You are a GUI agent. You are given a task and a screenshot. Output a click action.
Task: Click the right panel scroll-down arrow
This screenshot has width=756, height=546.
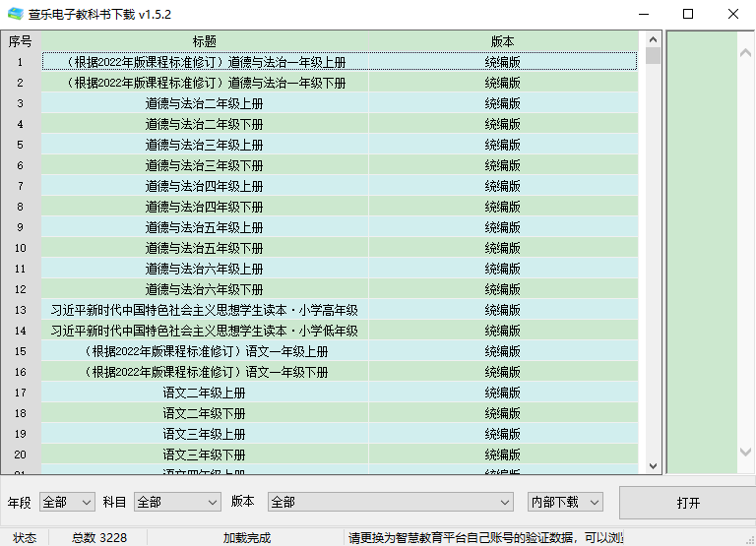point(745,452)
